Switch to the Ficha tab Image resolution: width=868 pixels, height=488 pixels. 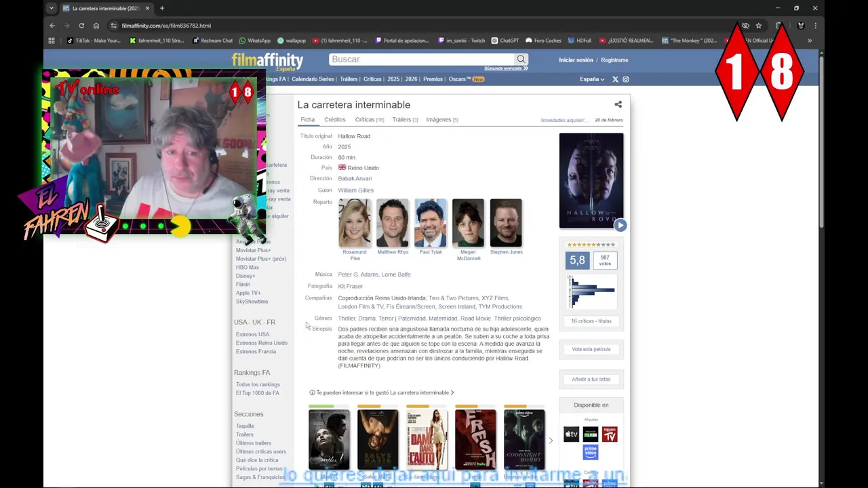(308, 120)
